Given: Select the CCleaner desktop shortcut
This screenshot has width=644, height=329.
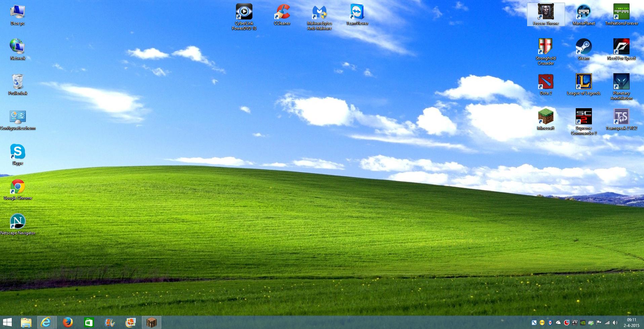Looking at the screenshot, I should tap(282, 15).
